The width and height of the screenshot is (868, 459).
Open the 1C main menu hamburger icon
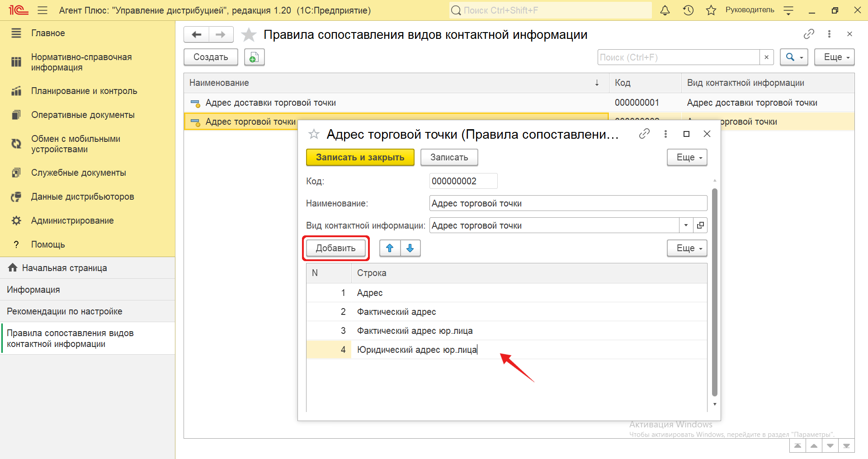[x=42, y=10]
